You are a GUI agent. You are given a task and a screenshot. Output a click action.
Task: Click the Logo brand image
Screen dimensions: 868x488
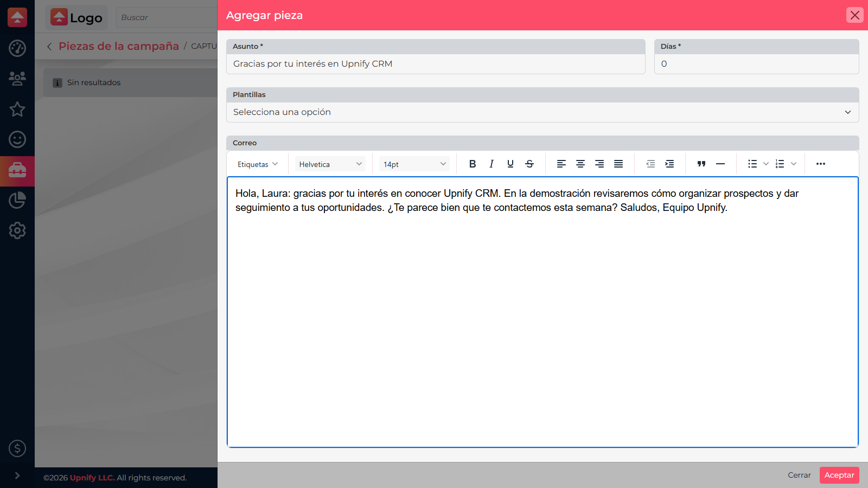pyautogui.click(x=76, y=17)
